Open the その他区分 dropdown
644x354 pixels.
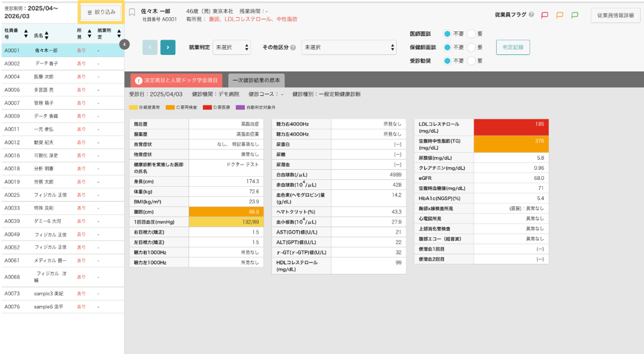point(349,48)
